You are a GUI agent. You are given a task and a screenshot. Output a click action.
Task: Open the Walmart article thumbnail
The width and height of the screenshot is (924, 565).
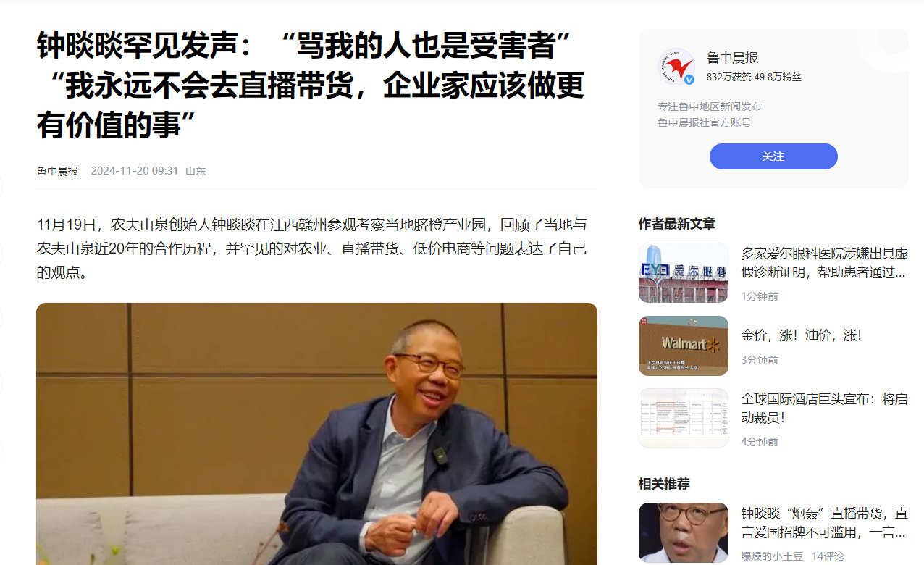coord(684,346)
